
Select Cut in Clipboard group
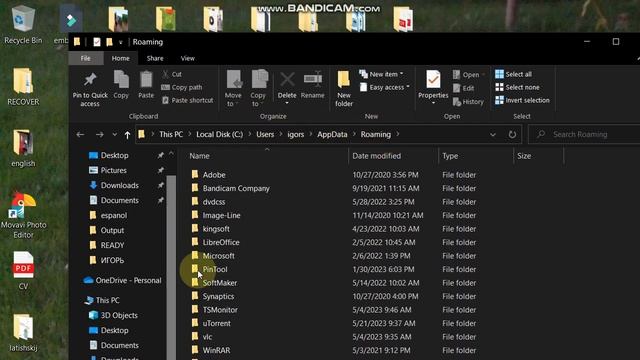coord(172,74)
